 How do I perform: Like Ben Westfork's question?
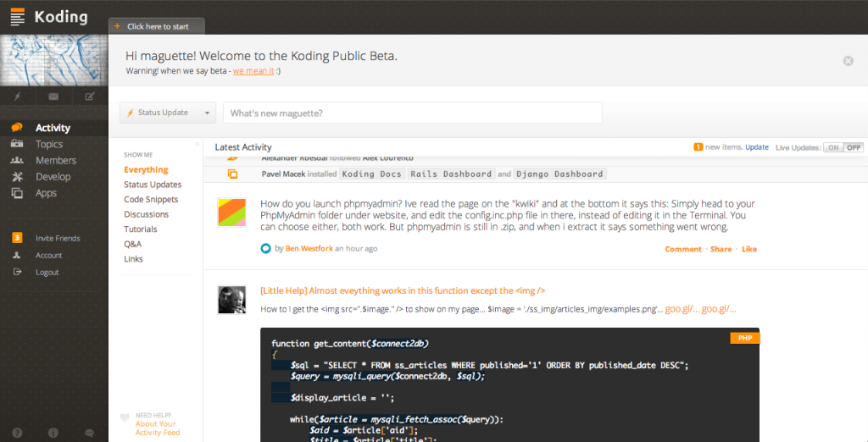[749, 249]
